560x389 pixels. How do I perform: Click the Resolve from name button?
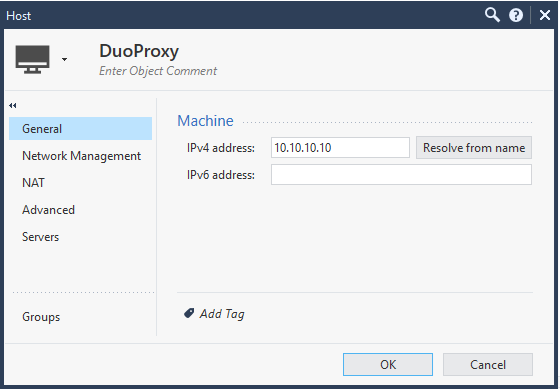pyautogui.click(x=474, y=148)
